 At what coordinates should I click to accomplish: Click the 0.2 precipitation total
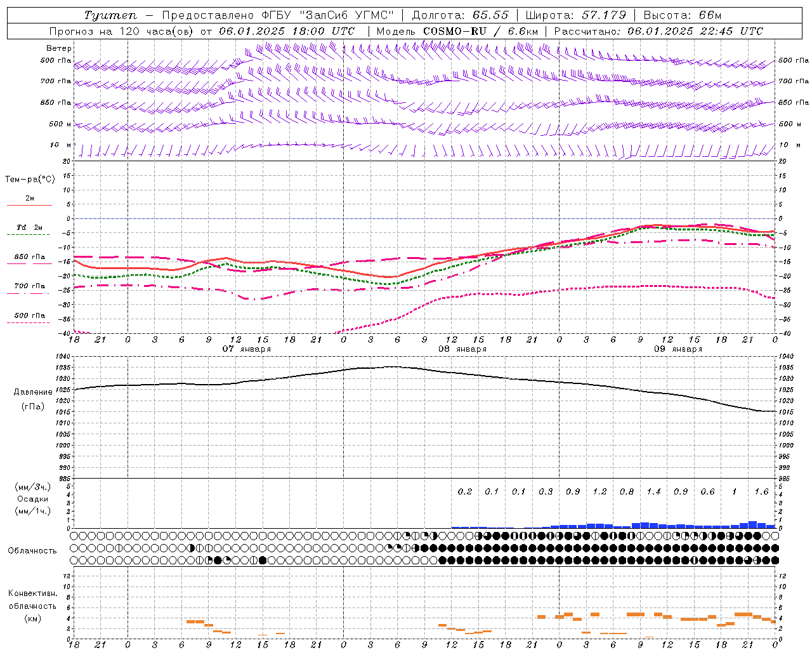(x=465, y=491)
